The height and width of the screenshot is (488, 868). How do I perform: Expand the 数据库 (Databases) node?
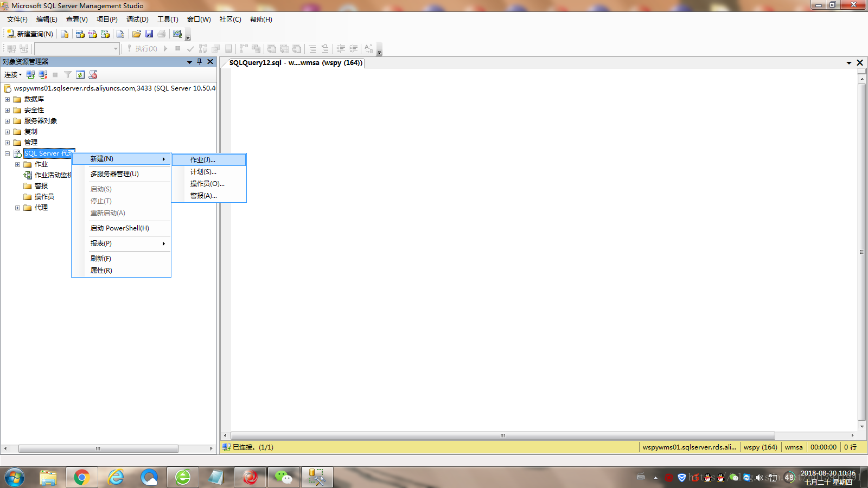[x=7, y=99]
